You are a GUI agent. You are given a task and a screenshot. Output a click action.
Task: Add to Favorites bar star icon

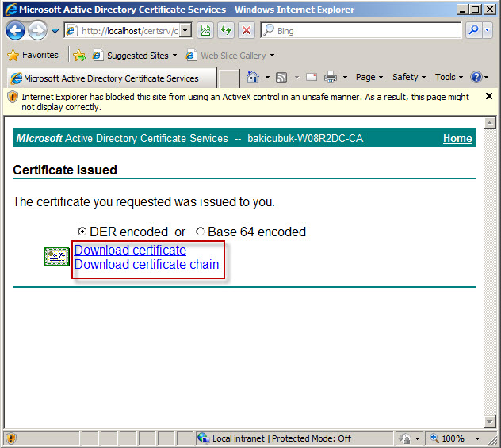79,56
